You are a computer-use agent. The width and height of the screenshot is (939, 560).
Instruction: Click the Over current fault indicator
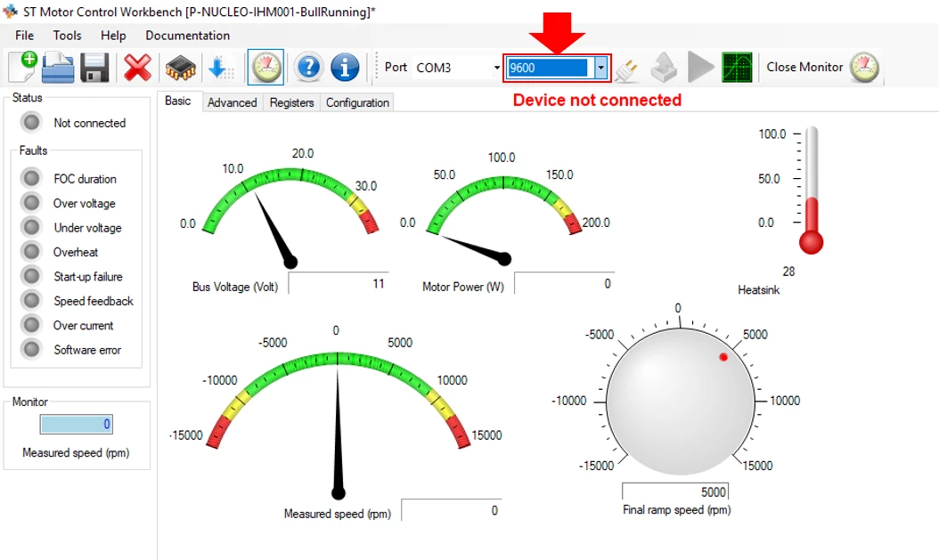31,324
